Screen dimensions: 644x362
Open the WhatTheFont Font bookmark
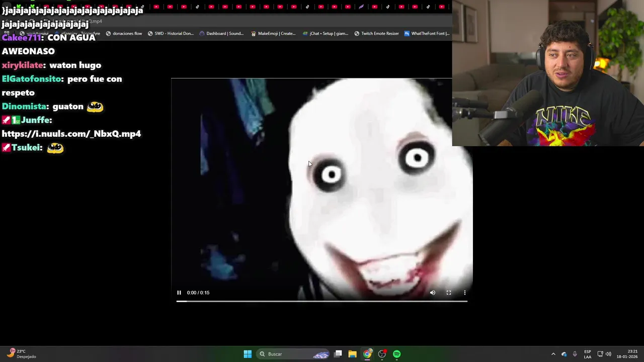coord(427,34)
